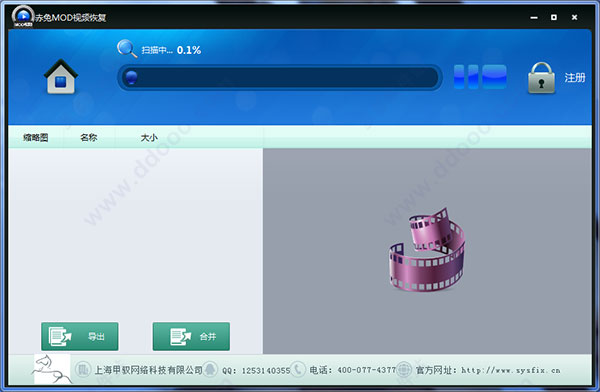
Task: Close the MOD video recovery window
Action: coord(574,17)
